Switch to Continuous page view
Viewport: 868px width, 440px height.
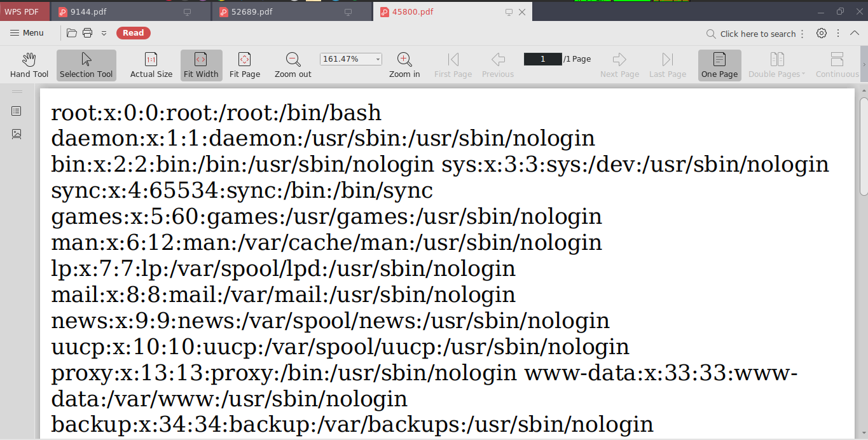[x=836, y=64]
